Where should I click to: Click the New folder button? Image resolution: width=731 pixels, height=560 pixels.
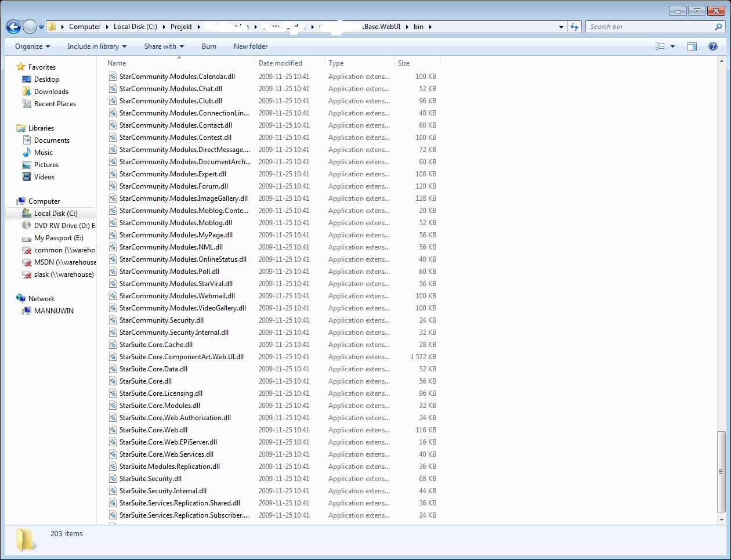pyautogui.click(x=251, y=46)
